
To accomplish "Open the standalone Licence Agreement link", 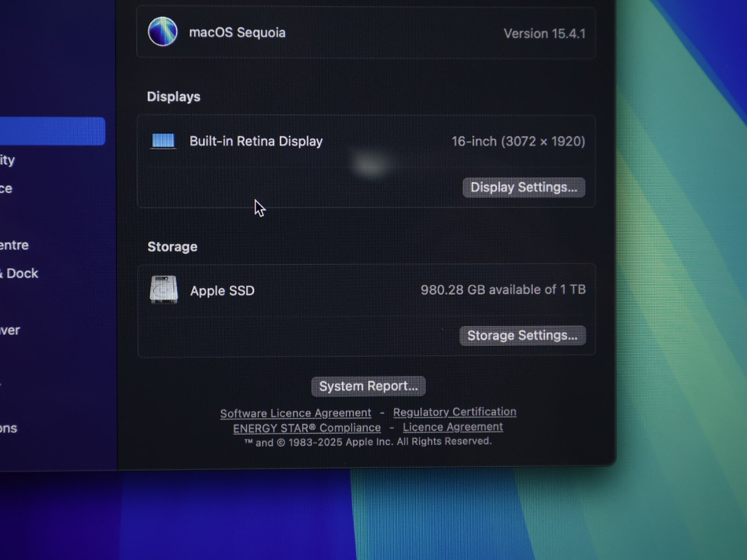I will tap(453, 427).
